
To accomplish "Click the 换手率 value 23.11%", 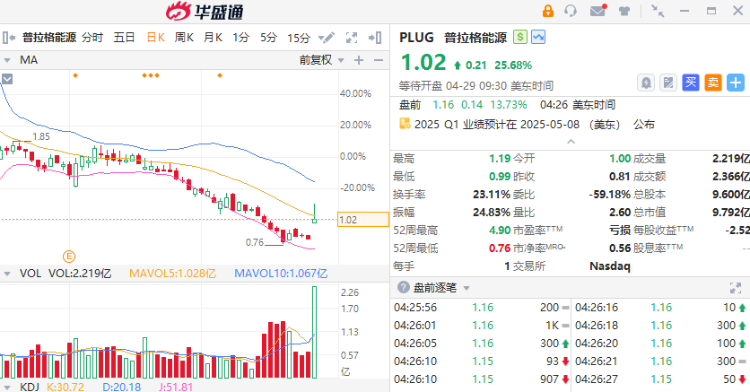I will pyautogui.click(x=492, y=195).
